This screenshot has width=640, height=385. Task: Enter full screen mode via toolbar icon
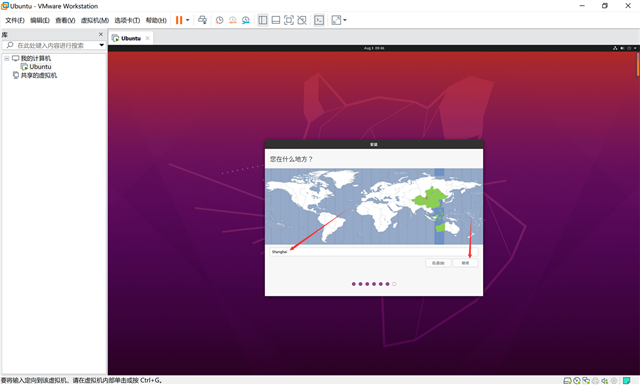click(x=289, y=20)
